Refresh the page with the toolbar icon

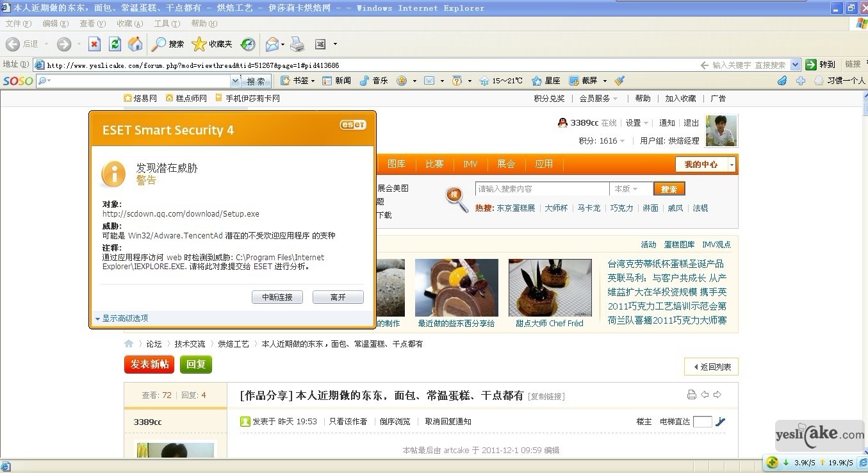[115, 44]
